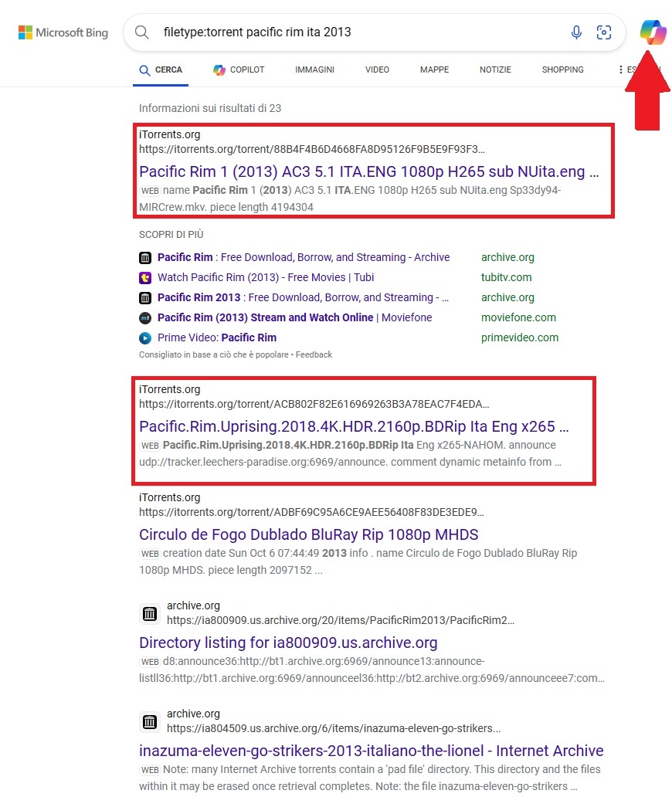This screenshot has height=797, width=672.
Task: Click archive.org favicon of inazuma-eleven result
Action: coord(149,722)
